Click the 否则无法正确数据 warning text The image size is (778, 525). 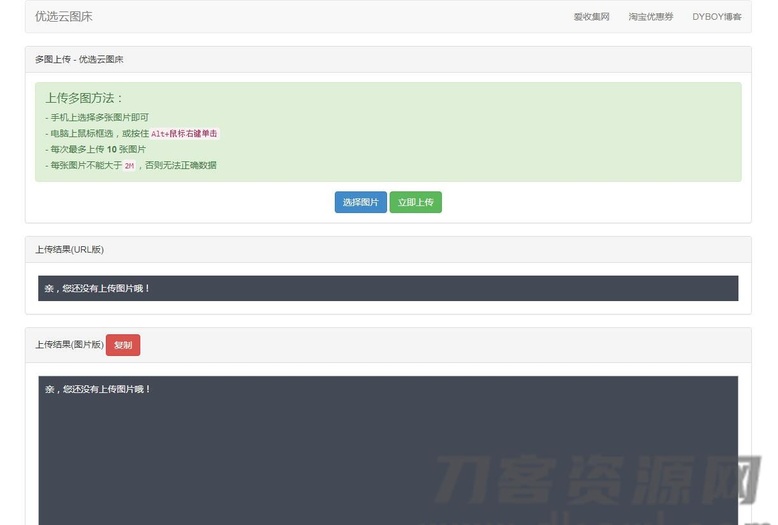click(181, 165)
